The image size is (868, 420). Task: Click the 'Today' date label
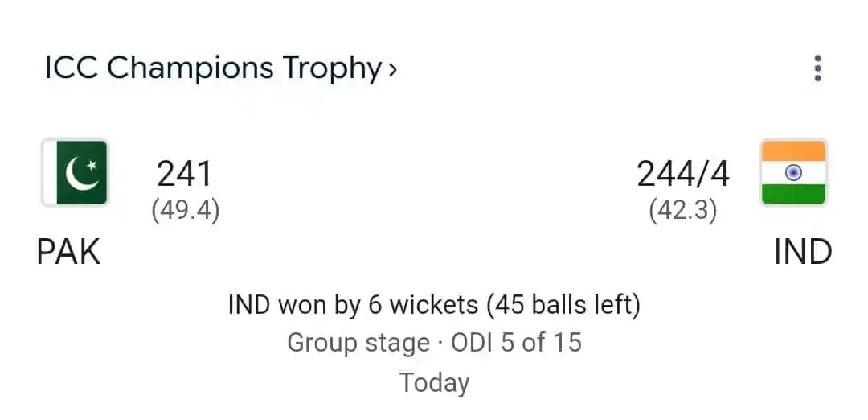pyautogui.click(x=435, y=383)
